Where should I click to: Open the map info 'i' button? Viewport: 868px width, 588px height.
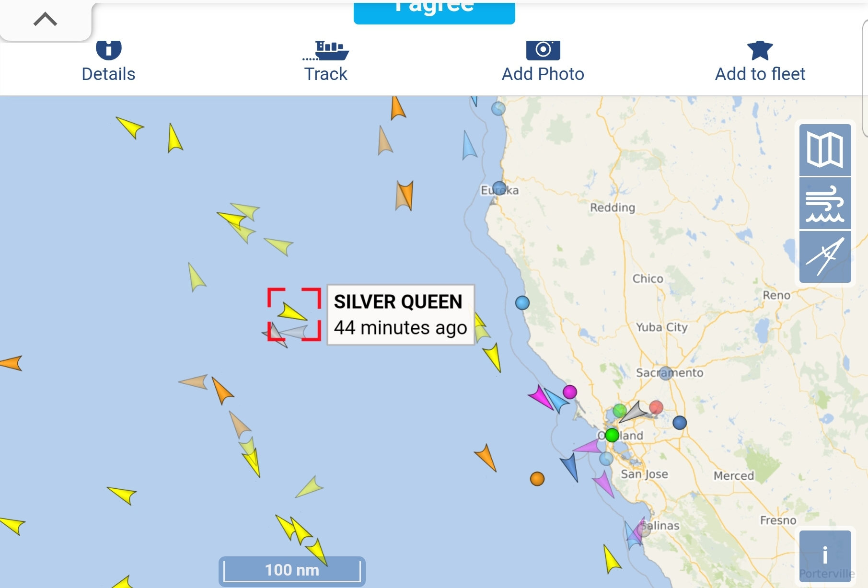825,556
